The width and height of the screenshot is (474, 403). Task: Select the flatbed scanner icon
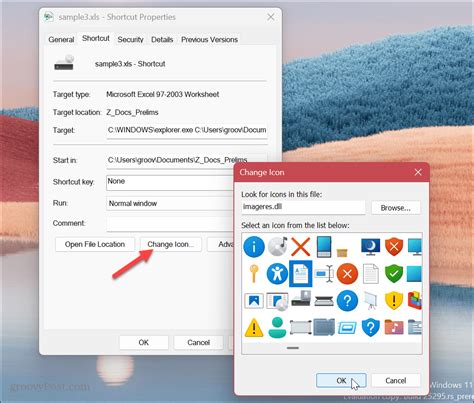click(324, 301)
